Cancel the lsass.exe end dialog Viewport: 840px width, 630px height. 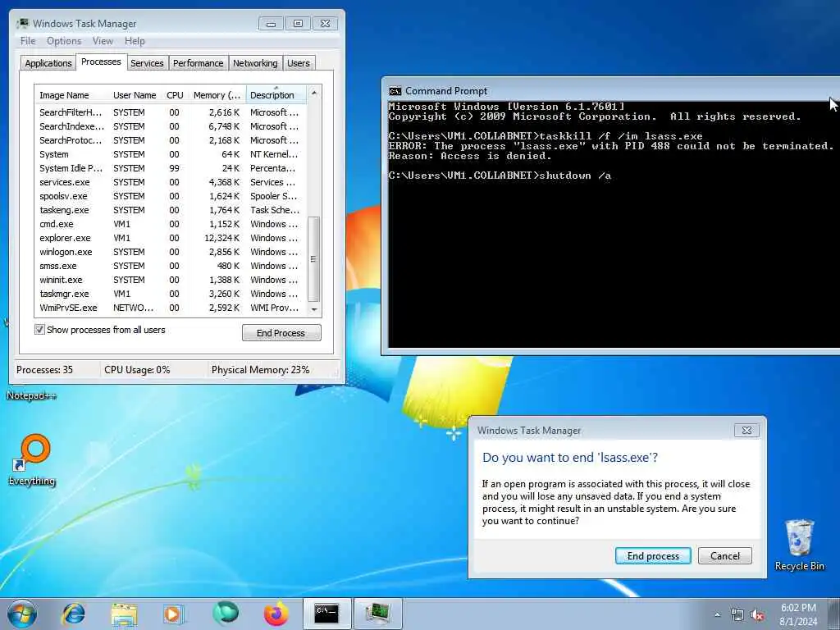point(725,556)
